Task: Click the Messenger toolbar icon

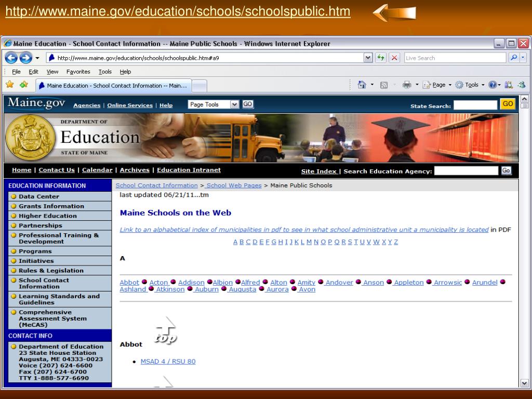Action: pos(521,85)
